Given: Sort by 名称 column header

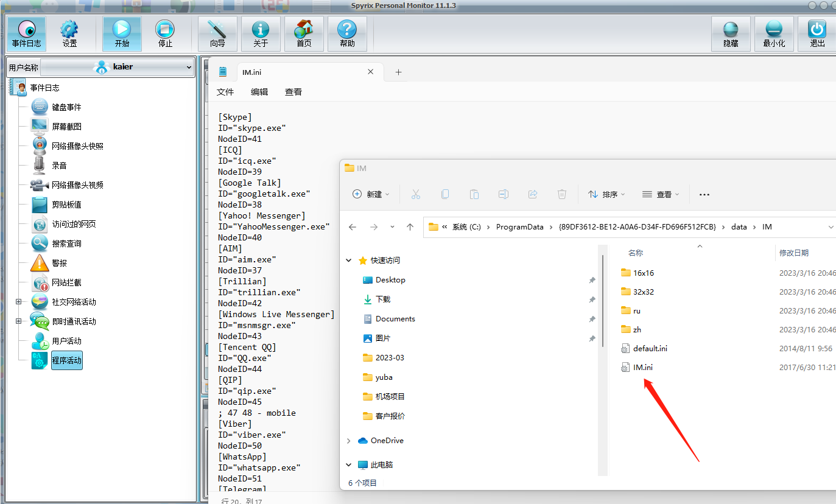Looking at the screenshot, I should (636, 253).
